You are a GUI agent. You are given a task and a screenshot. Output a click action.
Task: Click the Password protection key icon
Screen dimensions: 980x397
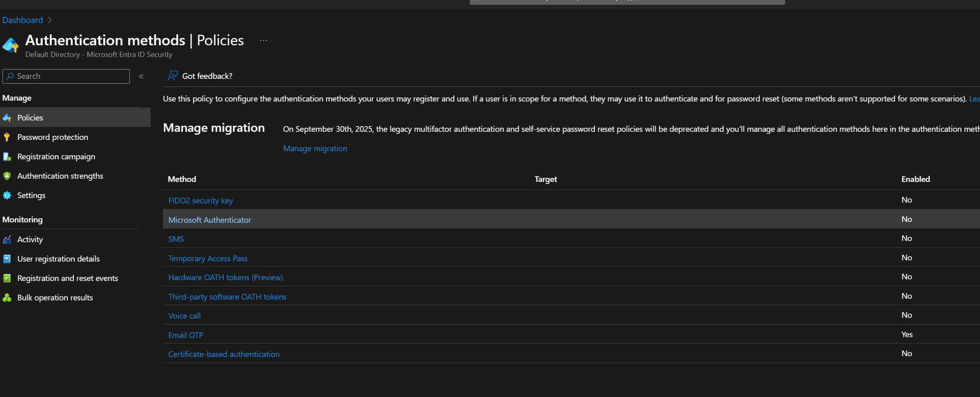point(7,137)
